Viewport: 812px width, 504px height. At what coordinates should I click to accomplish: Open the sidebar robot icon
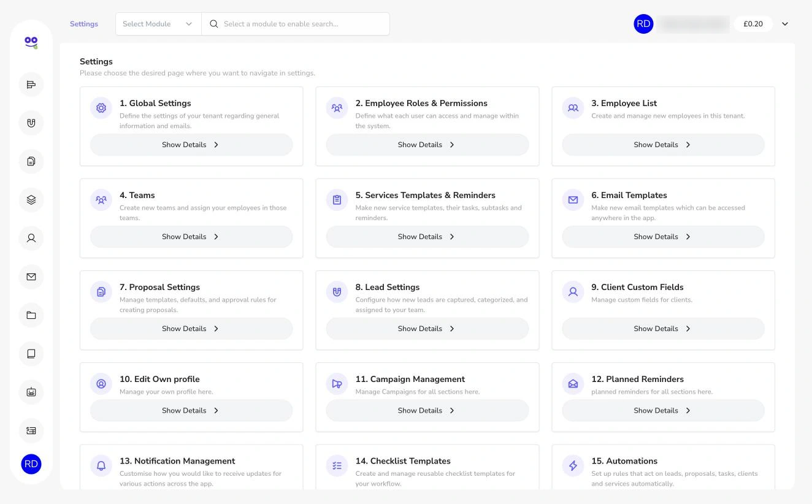(x=31, y=392)
